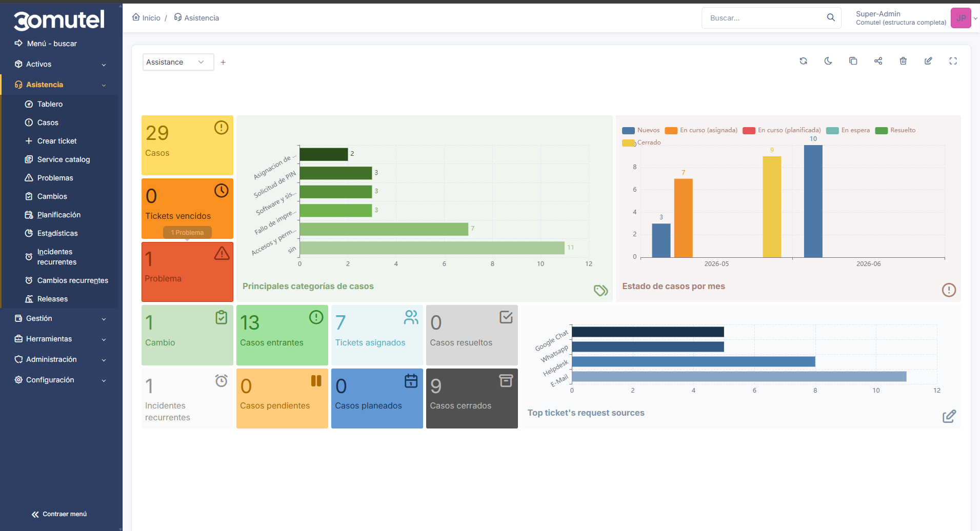Toggle En curso (planificada) legend swatch

coord(749,130)
